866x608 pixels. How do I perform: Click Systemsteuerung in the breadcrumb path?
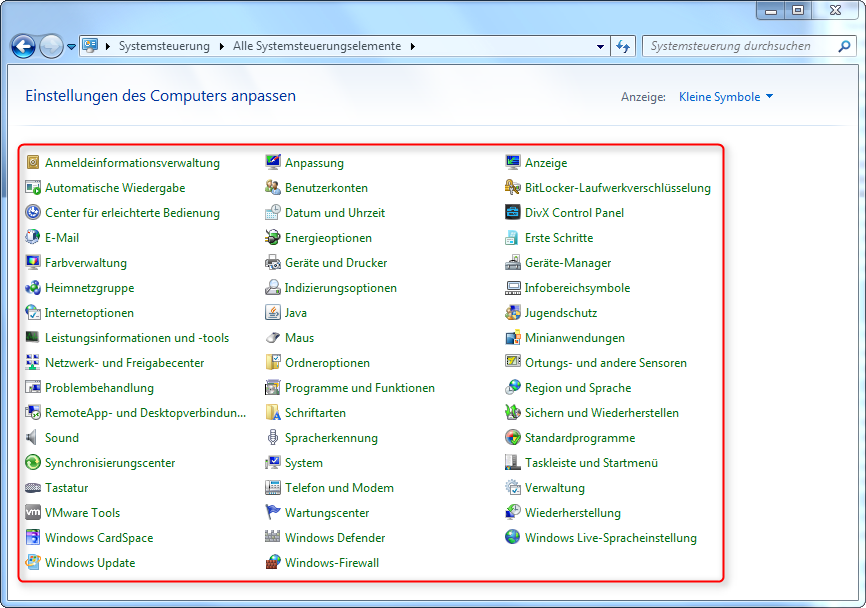pyautogui.click(x=164, y=46)
